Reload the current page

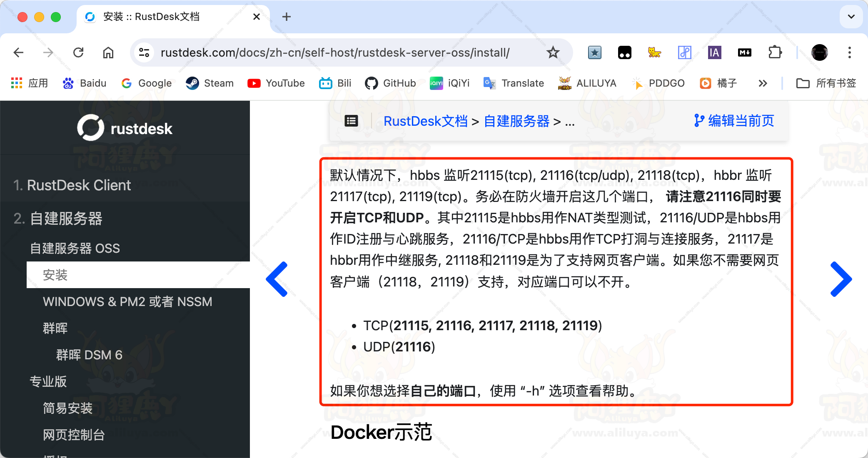point(78,52)
